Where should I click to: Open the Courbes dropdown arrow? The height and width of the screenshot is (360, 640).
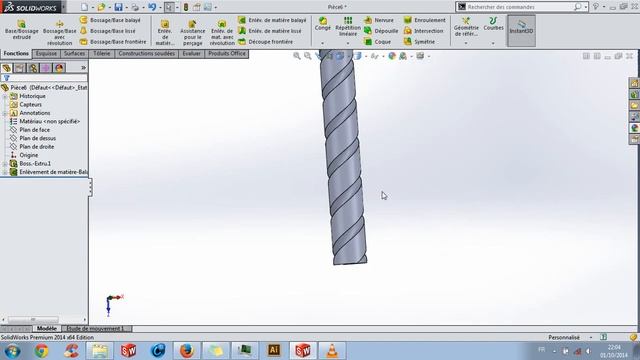493,43
